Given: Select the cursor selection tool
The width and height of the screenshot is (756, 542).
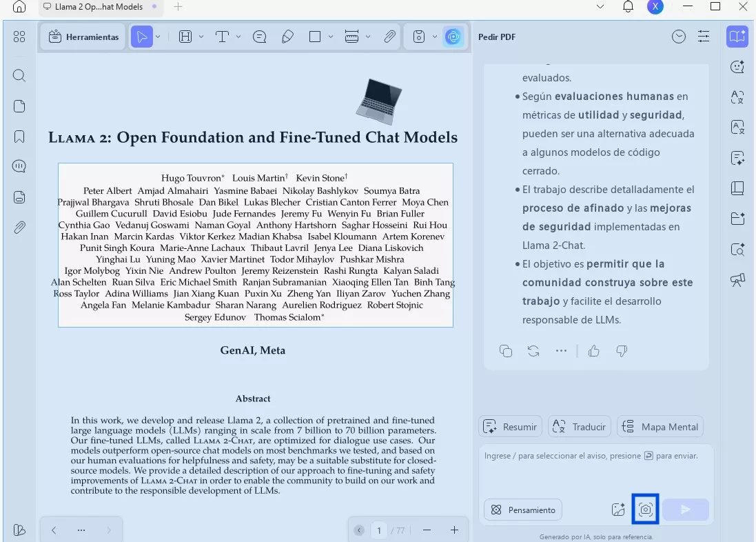Looking at the screenshot, I should coord(142,37).
